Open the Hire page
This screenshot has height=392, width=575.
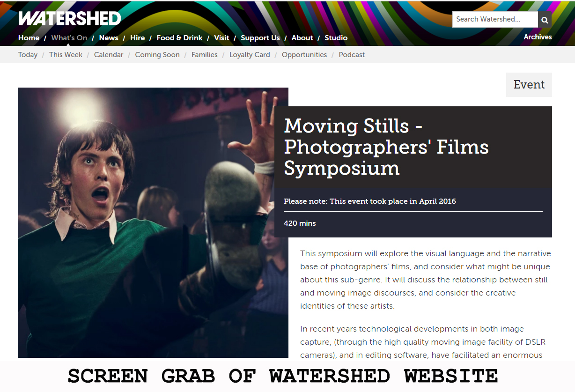tap(137, 38)
